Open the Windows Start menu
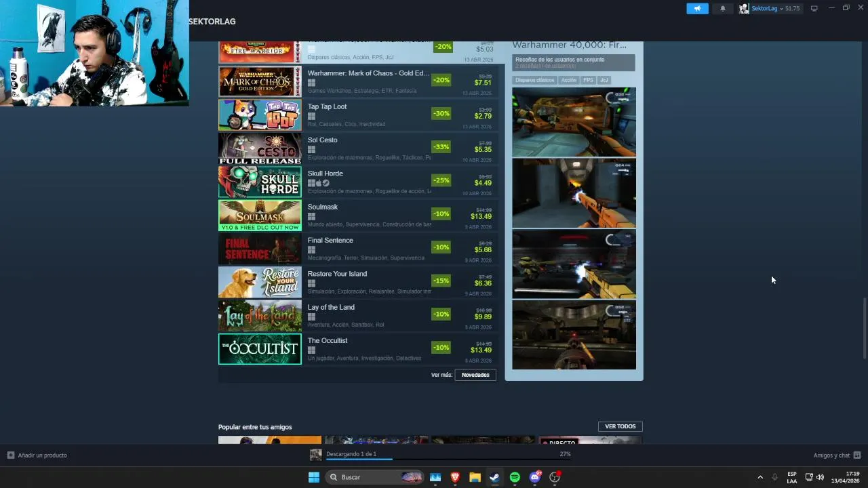 click(313, 477)
